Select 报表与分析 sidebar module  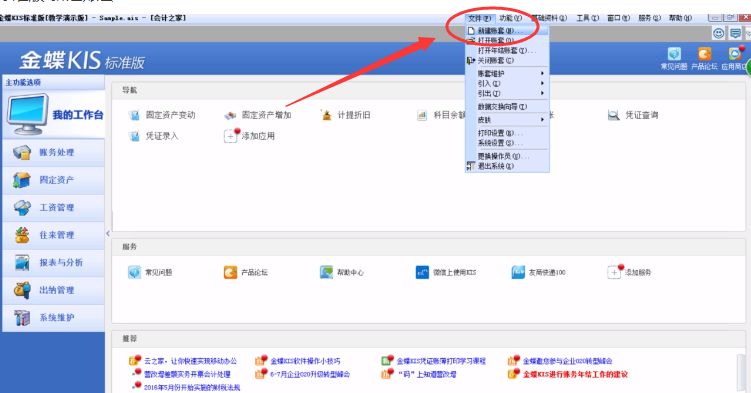click(54, 263)
